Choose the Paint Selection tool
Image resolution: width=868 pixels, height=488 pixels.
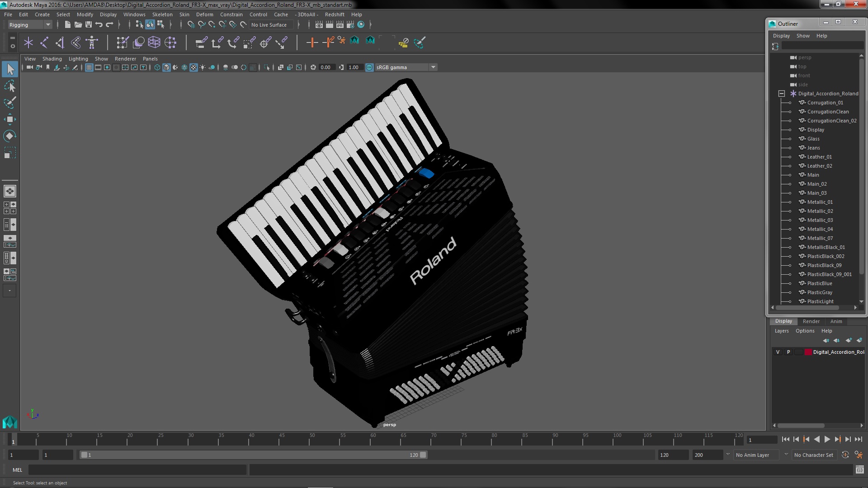tap(10, 103)
